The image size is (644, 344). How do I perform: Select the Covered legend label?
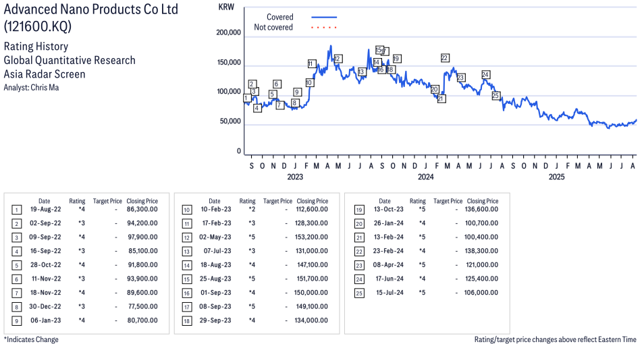[280, 18]
